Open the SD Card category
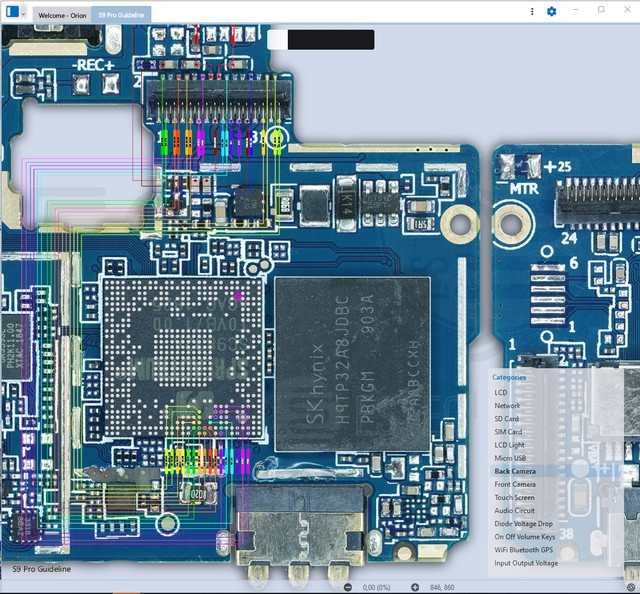The image size is (640, 594). [x=506, y=418]
